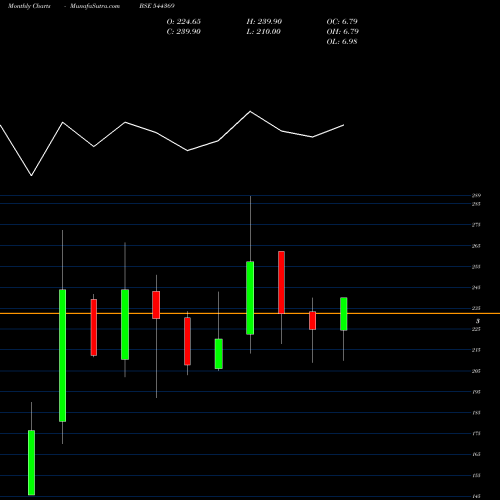Click the 255 price axis label

pos(476,267)
